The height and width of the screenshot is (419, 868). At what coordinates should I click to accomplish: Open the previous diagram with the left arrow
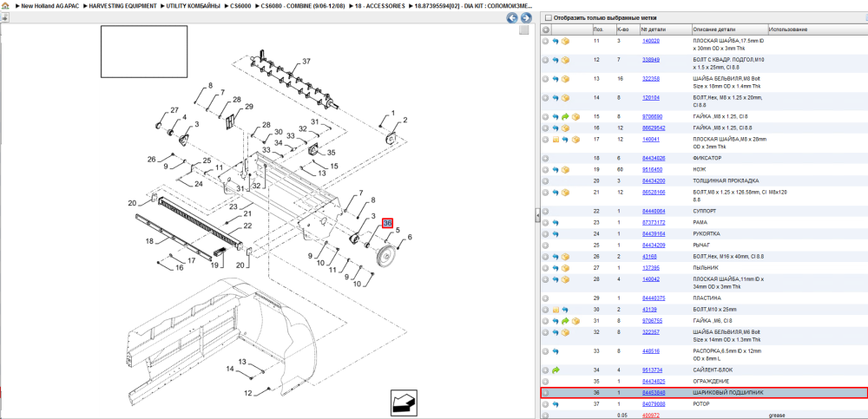tap(513, 18)
